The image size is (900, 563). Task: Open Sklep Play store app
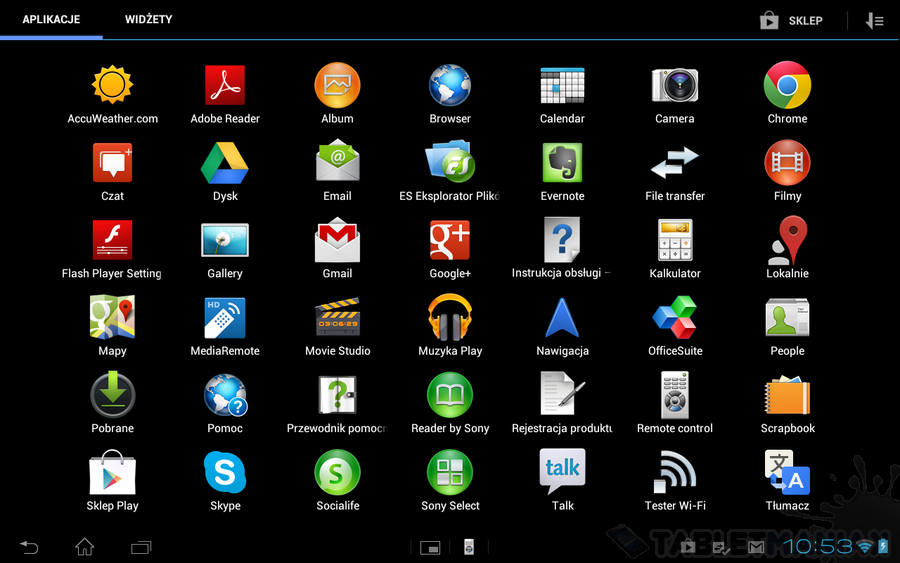pyautogui.click(x=112, y=472)
